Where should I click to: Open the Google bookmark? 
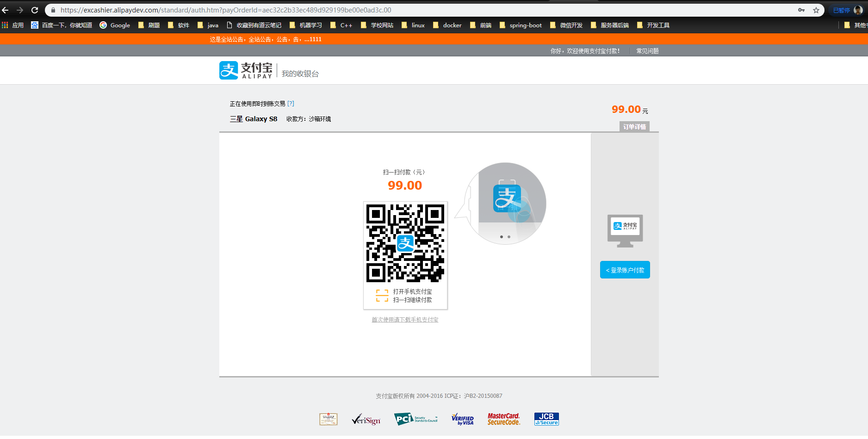coord(115,25)
